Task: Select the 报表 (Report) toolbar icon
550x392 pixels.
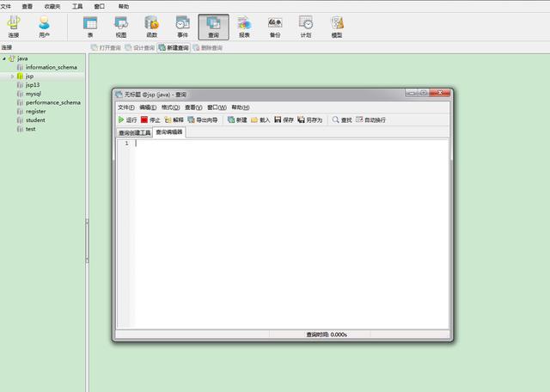Action: (x=244, y=27)
